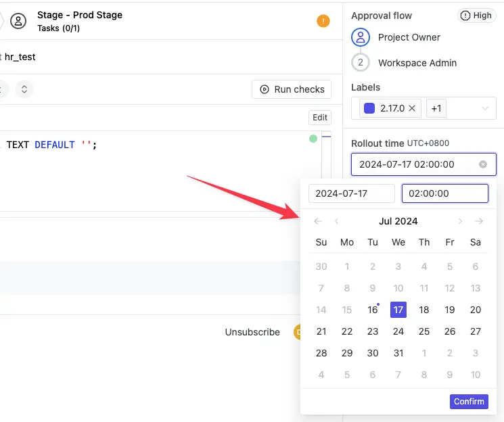The height and width of the screenshot is (422, 504).
Task: Go to previous month in calendar
Action: pos(337,221)
